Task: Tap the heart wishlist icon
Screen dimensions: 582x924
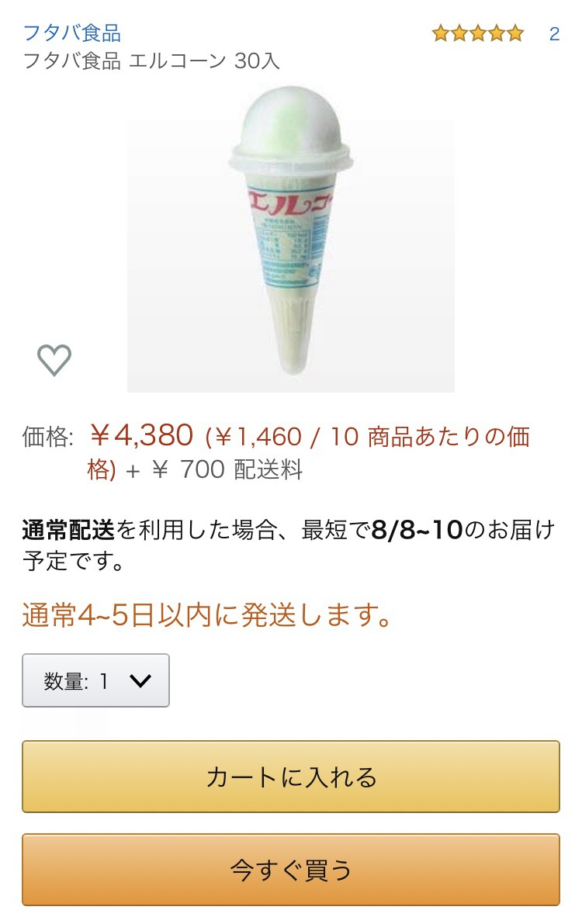Action: click(x=54, y=359)
